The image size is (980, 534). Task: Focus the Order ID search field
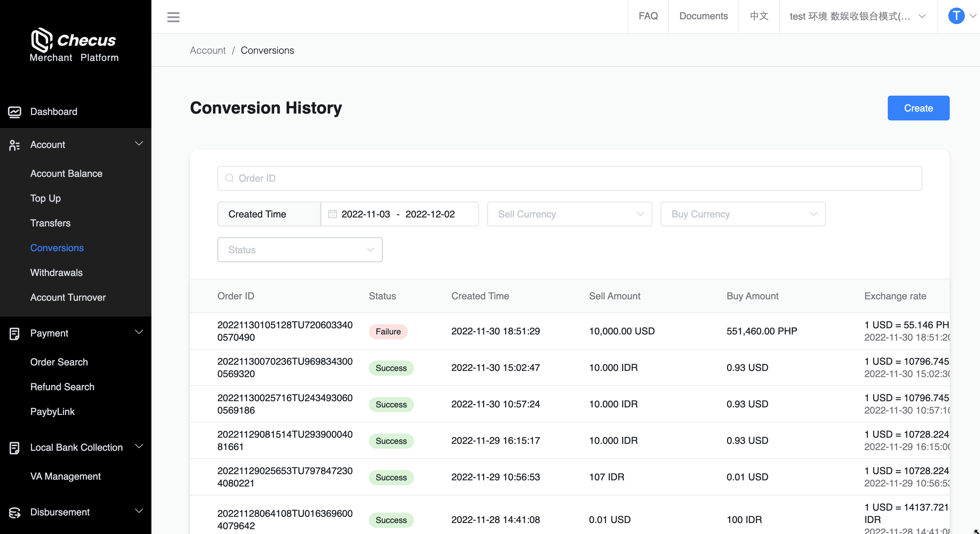click(x=569, y=178)
